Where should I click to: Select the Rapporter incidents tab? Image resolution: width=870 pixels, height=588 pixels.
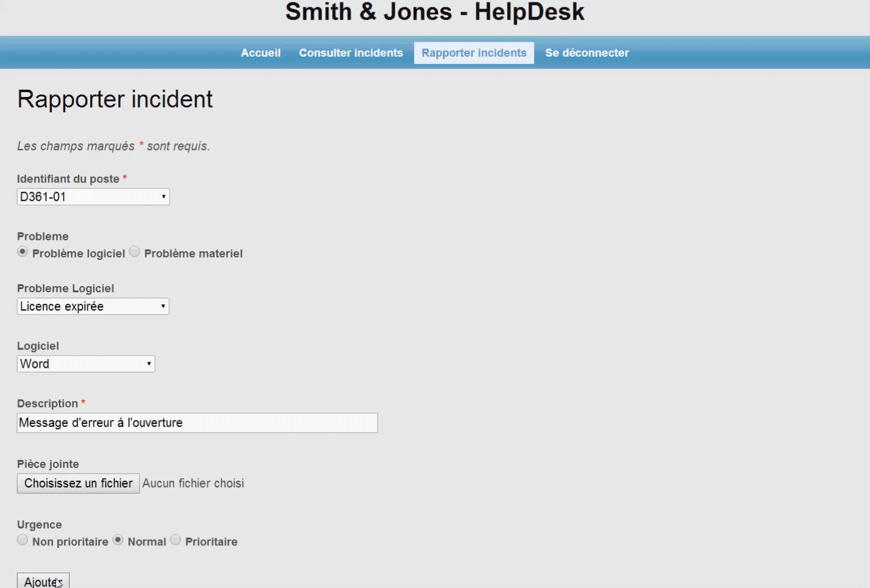coord(473,53)
